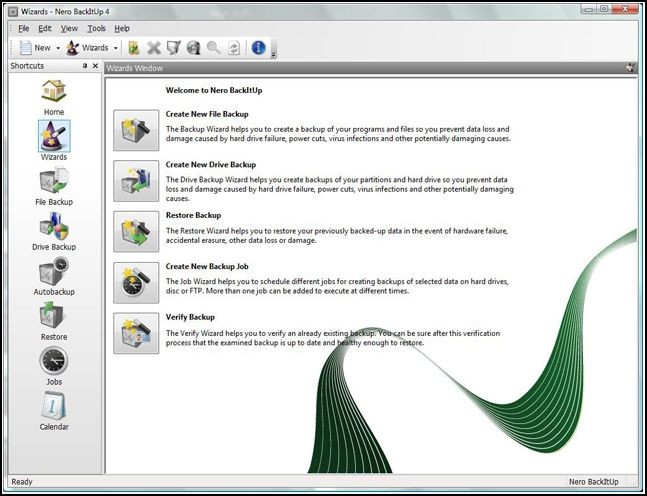
Task: Select the Wizards shortcut icon
Action: [54, 136]
